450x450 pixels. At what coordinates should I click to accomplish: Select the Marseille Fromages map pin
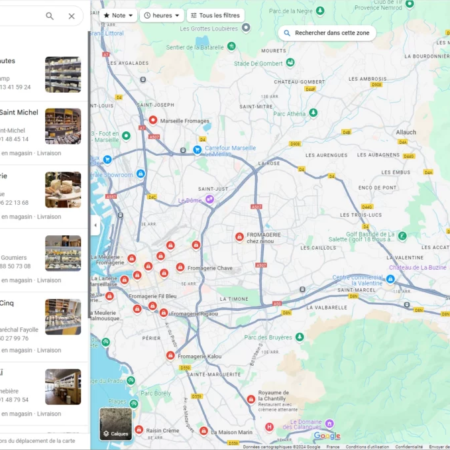pyautogui.click(x=153, y=120)
